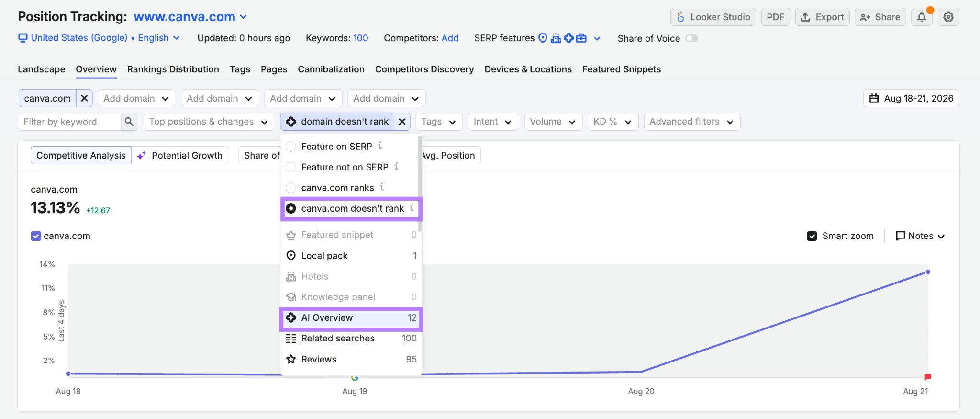Select the Feature not on SERP radio
This screenshot has height=419, width=980.
[x=291, y=167]
